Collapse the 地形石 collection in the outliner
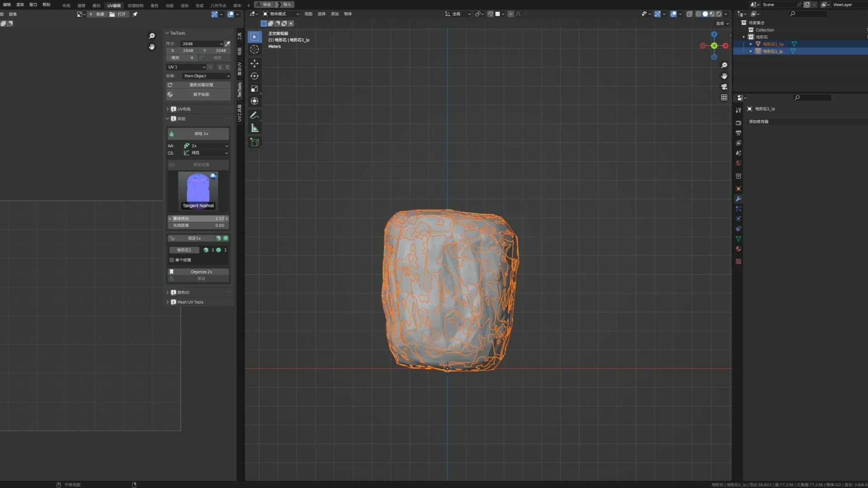Viewport: 868px width, 488px height. [x=744, y=37]
